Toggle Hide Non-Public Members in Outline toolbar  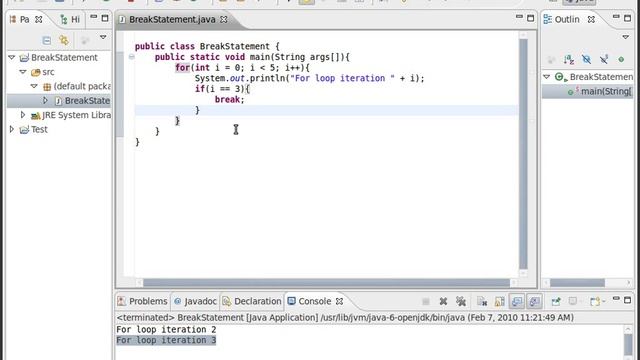[x=621, y=60]
